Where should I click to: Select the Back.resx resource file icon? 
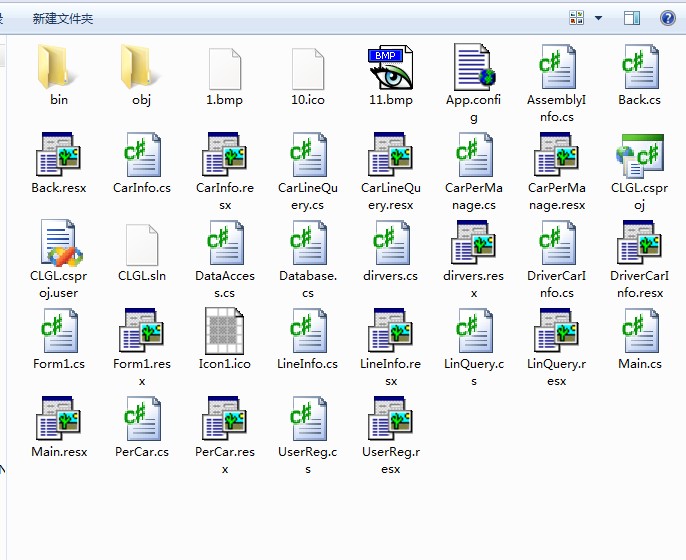pos(58,155)
